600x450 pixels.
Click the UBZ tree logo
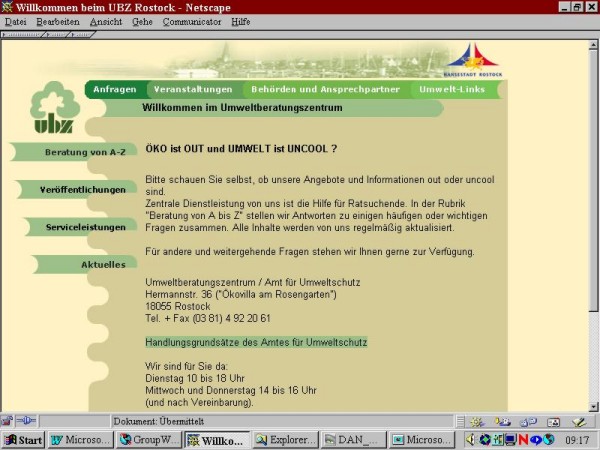(x=50, y=110)
